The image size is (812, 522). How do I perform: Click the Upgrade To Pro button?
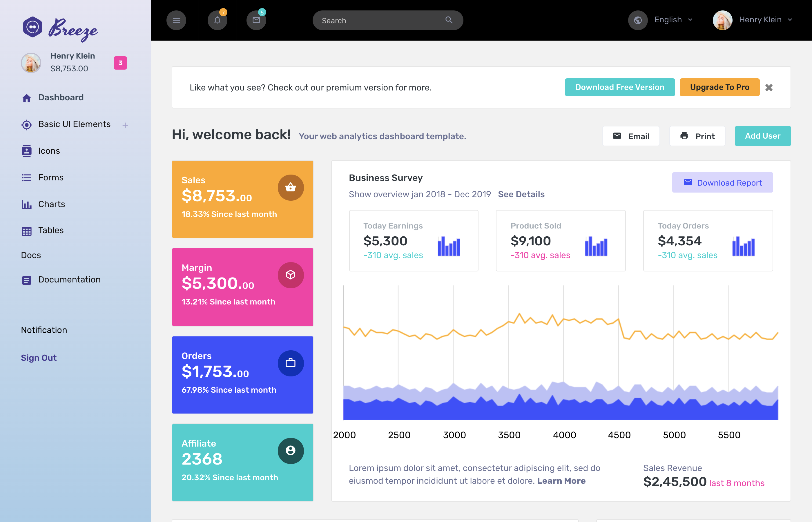pyautogui.click(x=719, y=87)
